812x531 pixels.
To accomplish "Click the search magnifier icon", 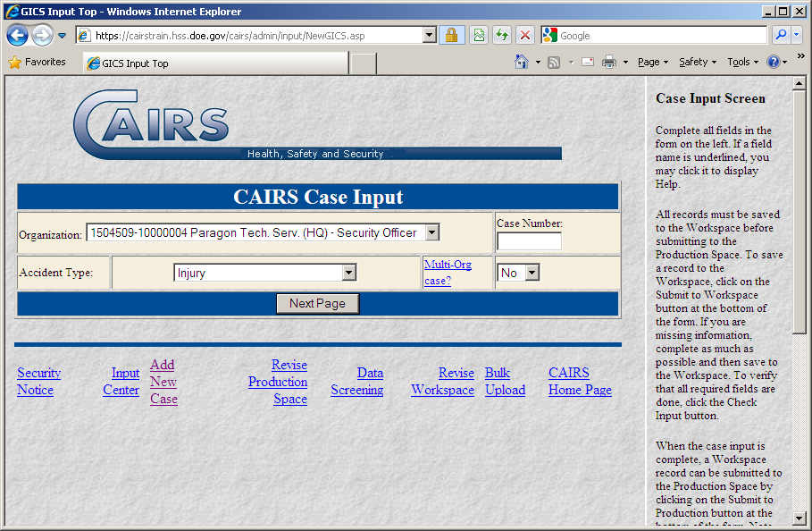I will click(x=781, y=35).
